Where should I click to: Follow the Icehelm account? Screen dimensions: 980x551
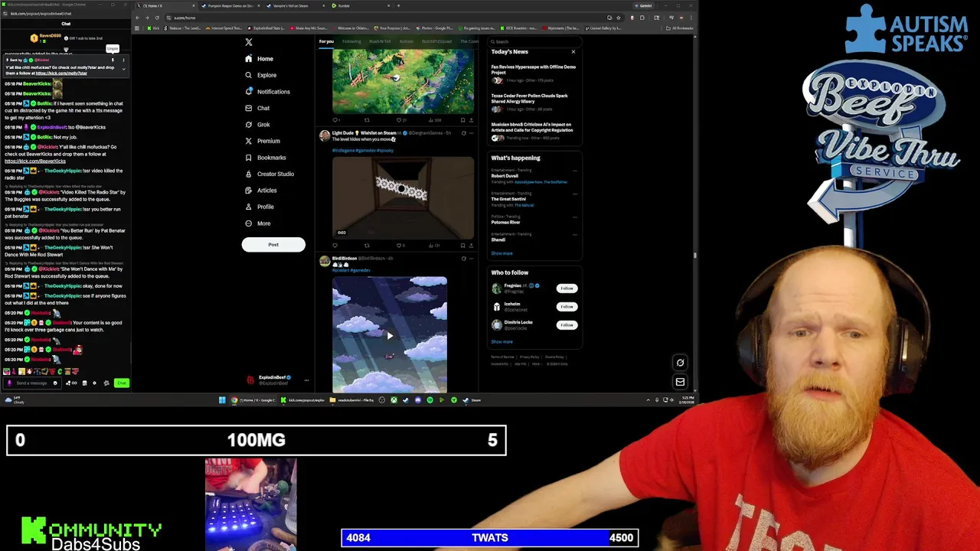[x=567, y=307]
